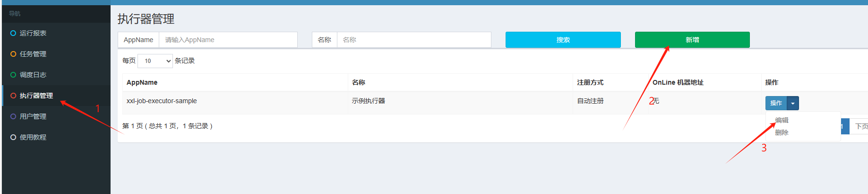
Task: Click the 注册方式 column header
Action: pyautogui.click(x=590, y=82)
